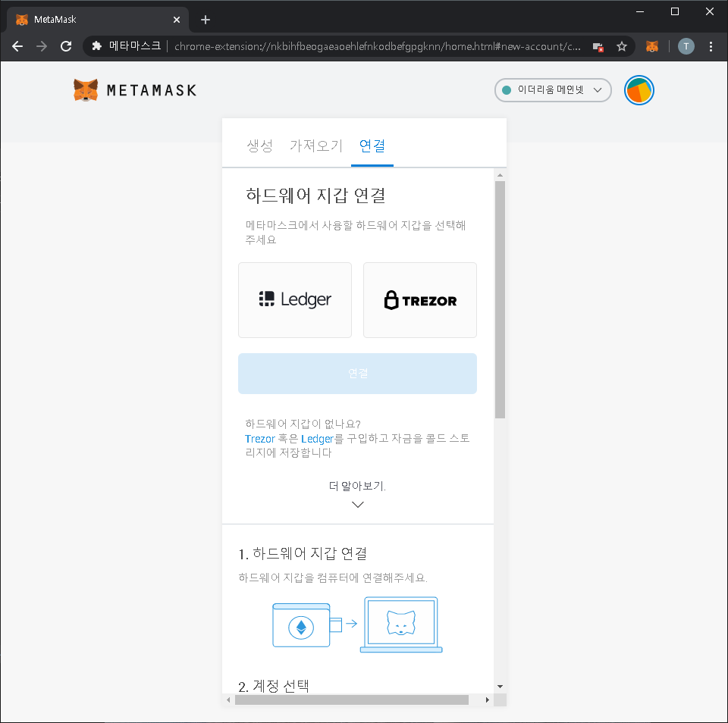
Task: Expand the 더 알아보기 chevron arrow
Action: [x=357, y=505]
